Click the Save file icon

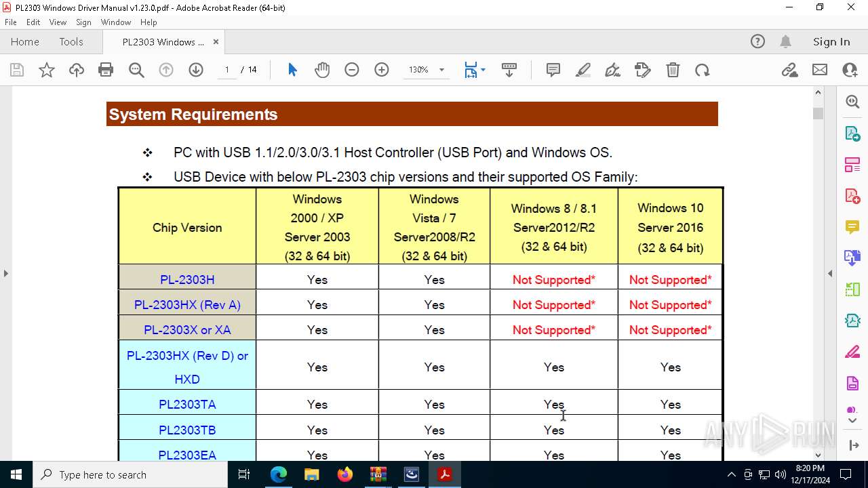click(17, 70)
